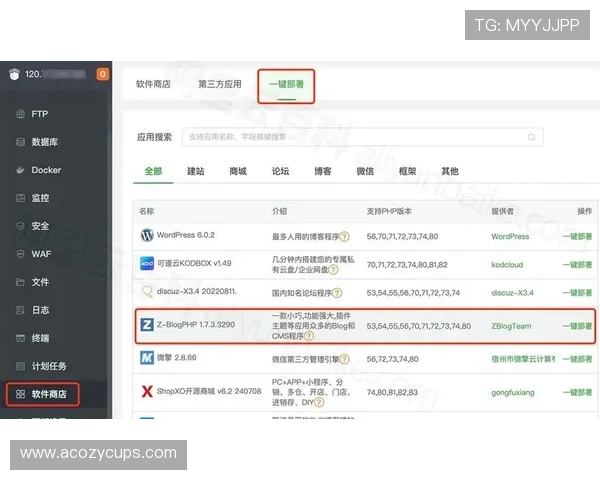The height and width of the screenshot is (480, 600).
Task: Click the 应用搜索 search input field
Action: (362, 137)
